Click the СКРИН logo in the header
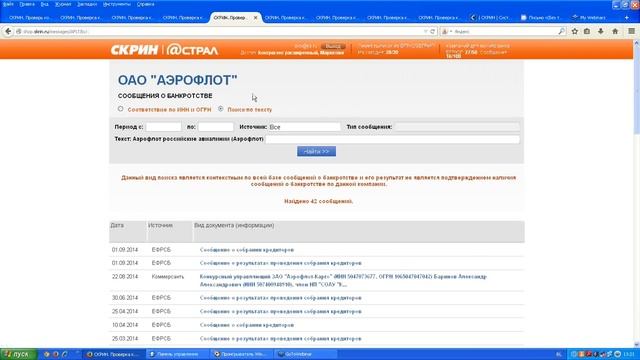Viewport: 640px width, 360px height. (x=134, y=50)
